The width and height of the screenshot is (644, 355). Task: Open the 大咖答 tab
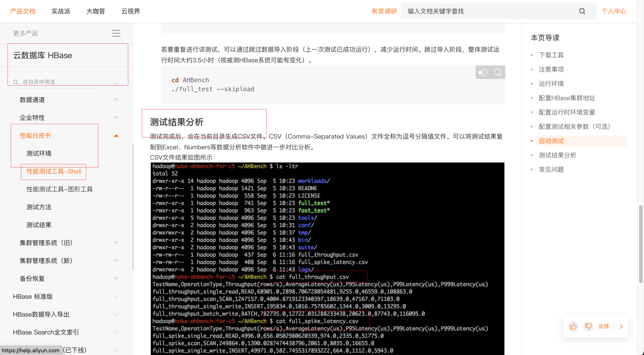click(x=96, y=11)
